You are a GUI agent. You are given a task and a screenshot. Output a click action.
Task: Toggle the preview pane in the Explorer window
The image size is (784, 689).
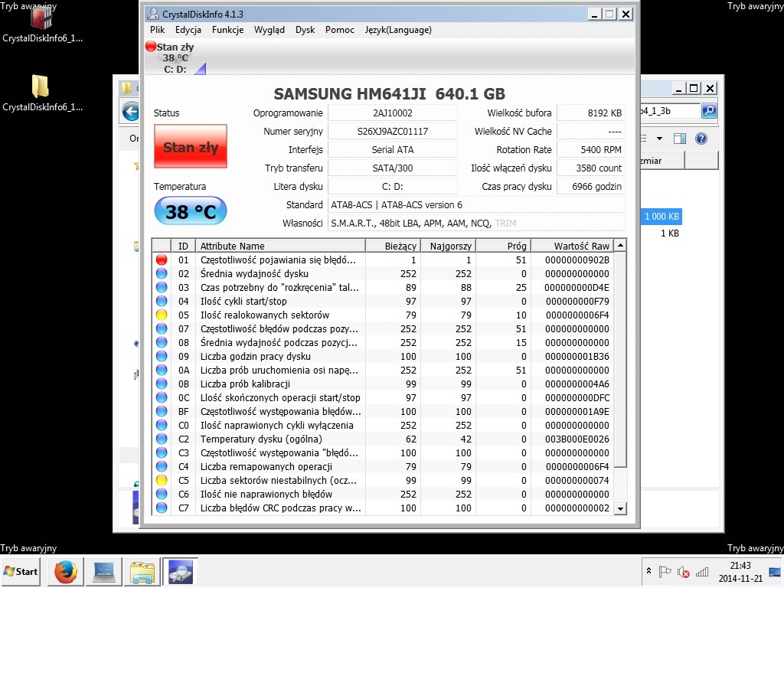tap(680, 139)
